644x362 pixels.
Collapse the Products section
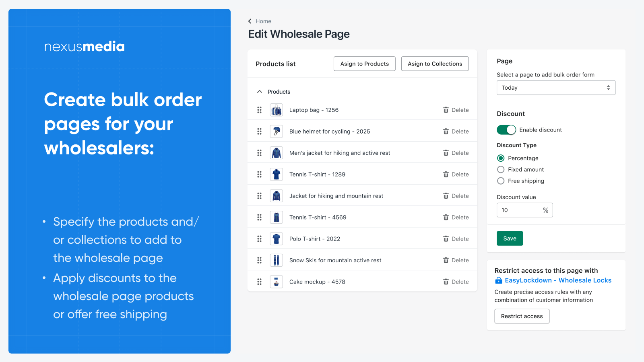tap(260, 91)
